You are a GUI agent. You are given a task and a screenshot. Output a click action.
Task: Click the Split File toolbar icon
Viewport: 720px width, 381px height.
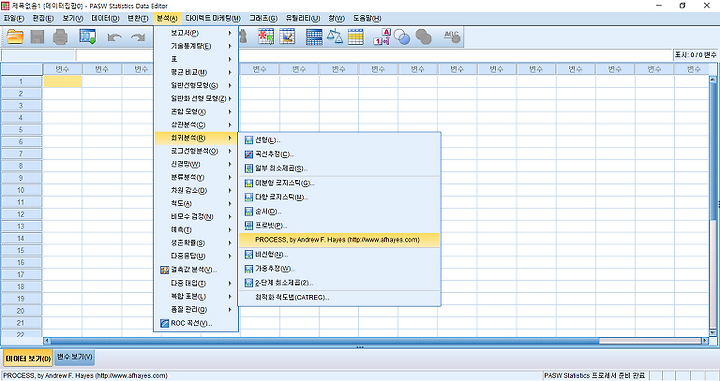click(314, 37)
